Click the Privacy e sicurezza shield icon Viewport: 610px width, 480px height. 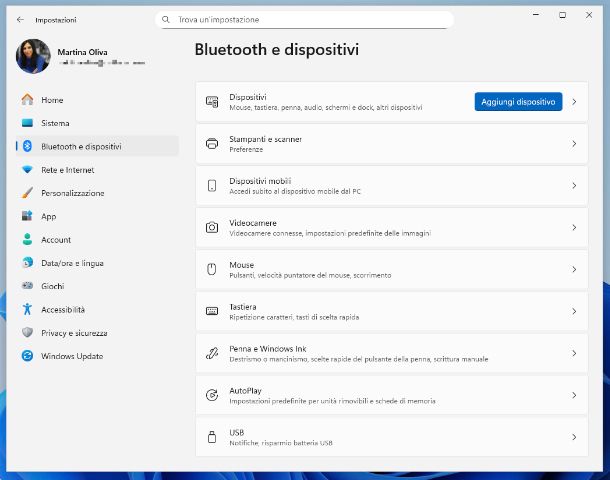point(27,333)
